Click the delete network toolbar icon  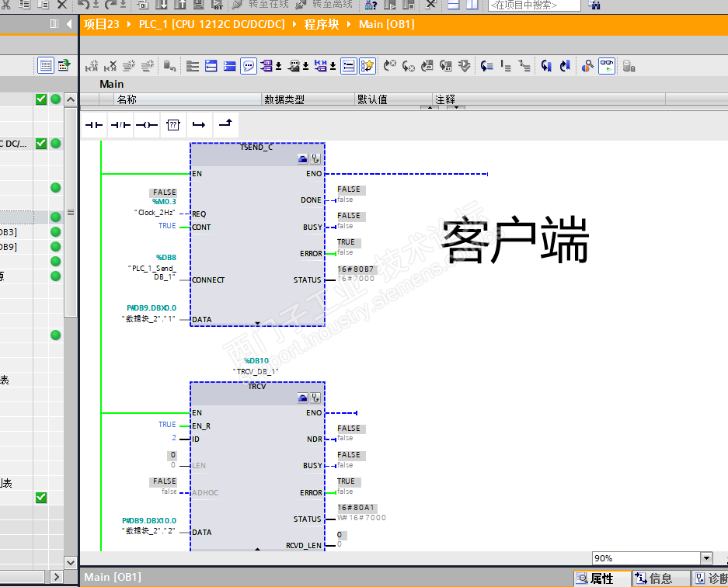(x=110, y=66)
